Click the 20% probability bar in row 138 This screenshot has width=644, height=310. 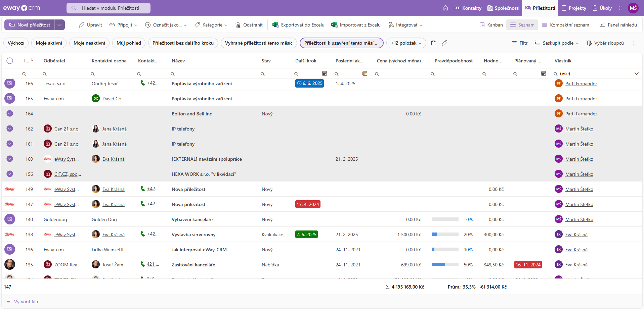click(445, 234)
